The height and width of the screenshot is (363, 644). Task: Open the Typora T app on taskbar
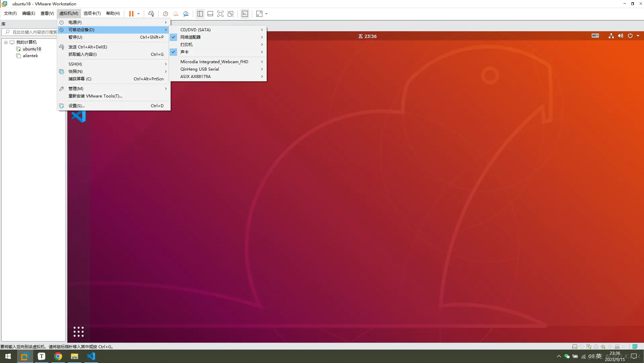pos(42,356)
